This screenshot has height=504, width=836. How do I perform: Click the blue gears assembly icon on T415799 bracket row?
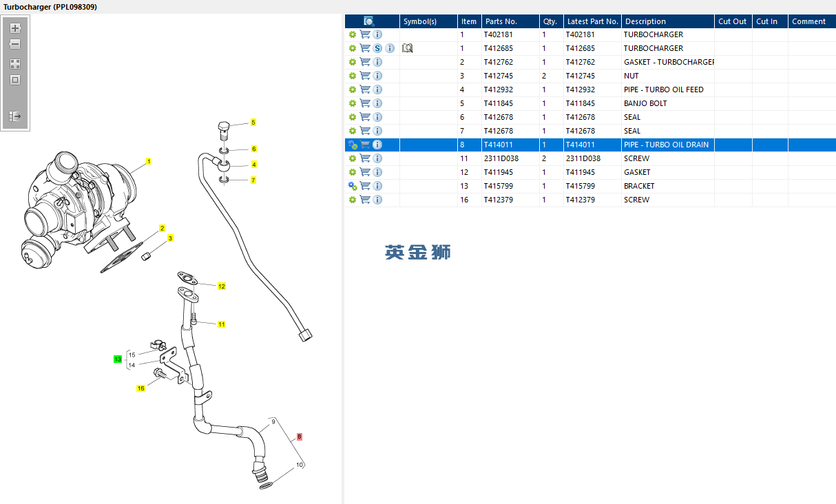point(353,186)
